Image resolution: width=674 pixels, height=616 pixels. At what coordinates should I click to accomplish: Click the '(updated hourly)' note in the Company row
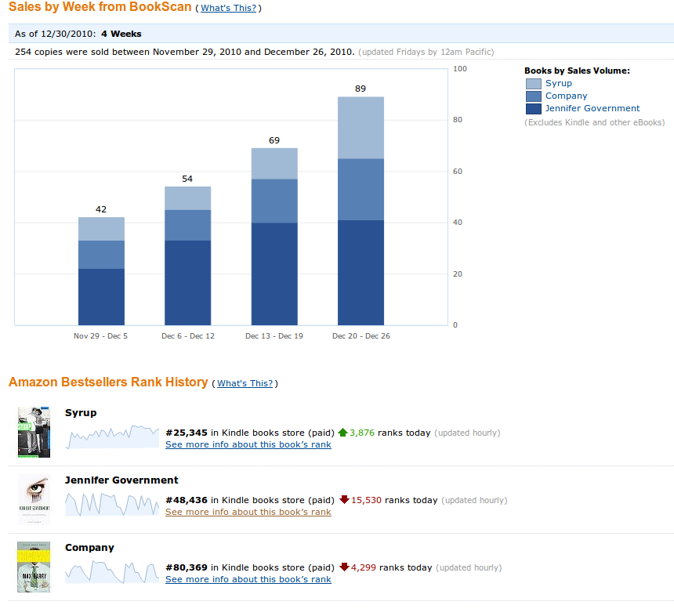(x=469, y=568)
